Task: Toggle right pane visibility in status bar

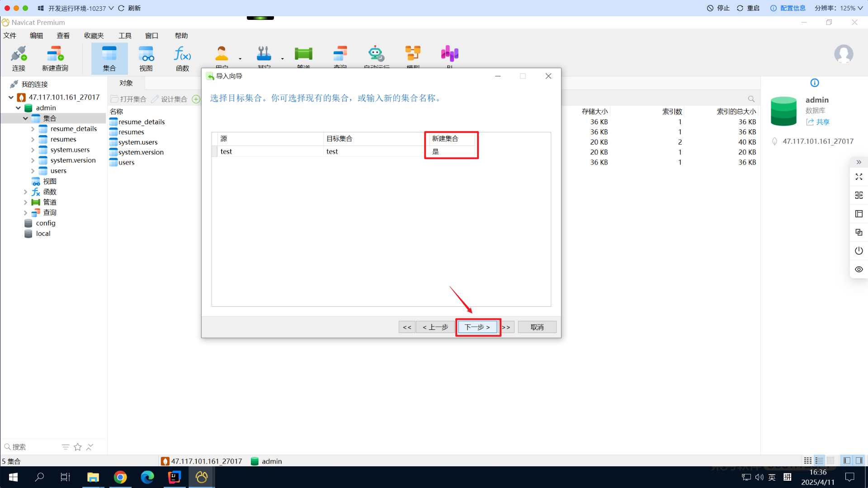Action: click(x=859, y=460)
